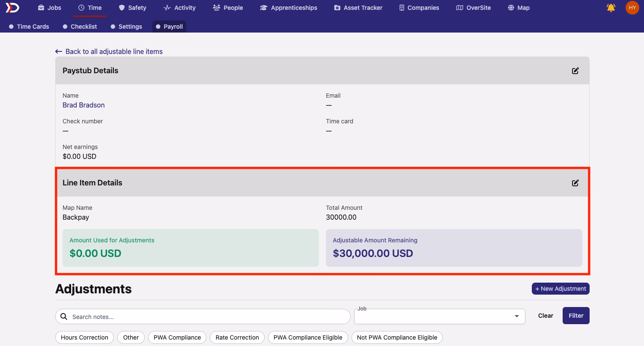
Task: Click the Activity pulse icon
Action: coord(167,8)
